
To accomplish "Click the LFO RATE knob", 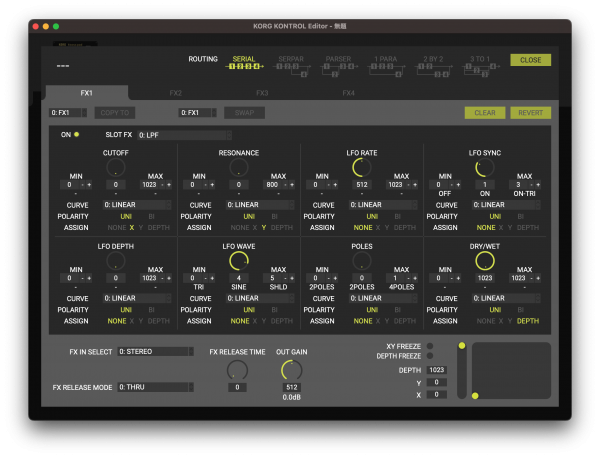I will [x=364, y=167].
